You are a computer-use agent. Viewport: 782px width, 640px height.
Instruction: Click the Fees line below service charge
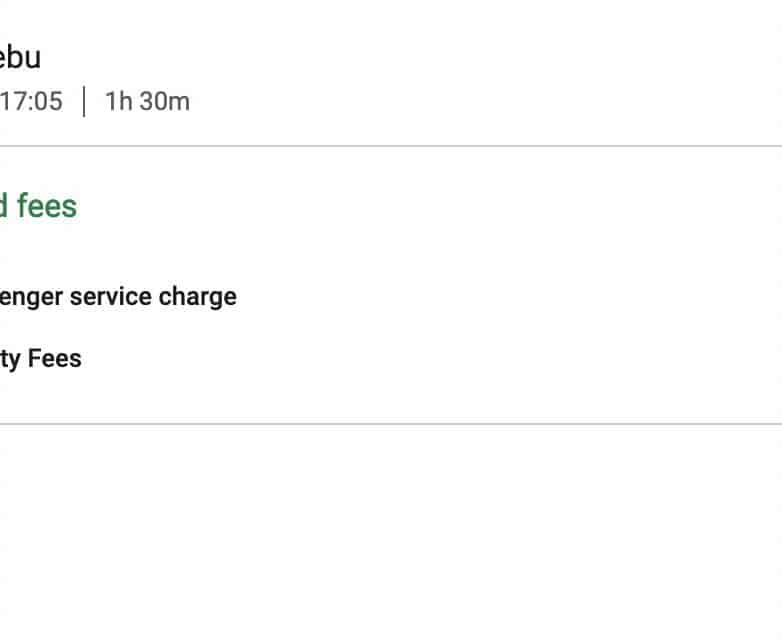point(41,358)
